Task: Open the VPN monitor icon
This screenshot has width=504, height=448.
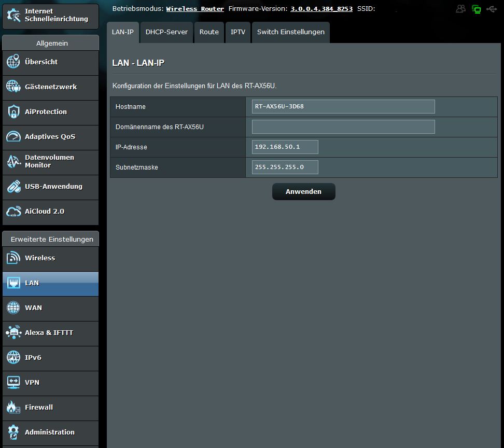Action: coord(13,382)
